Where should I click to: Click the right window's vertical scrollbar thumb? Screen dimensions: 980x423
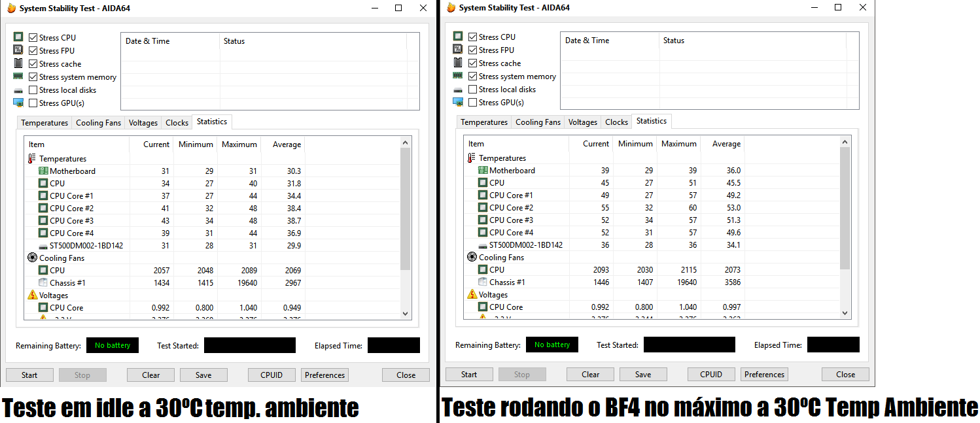pos(845,208)
